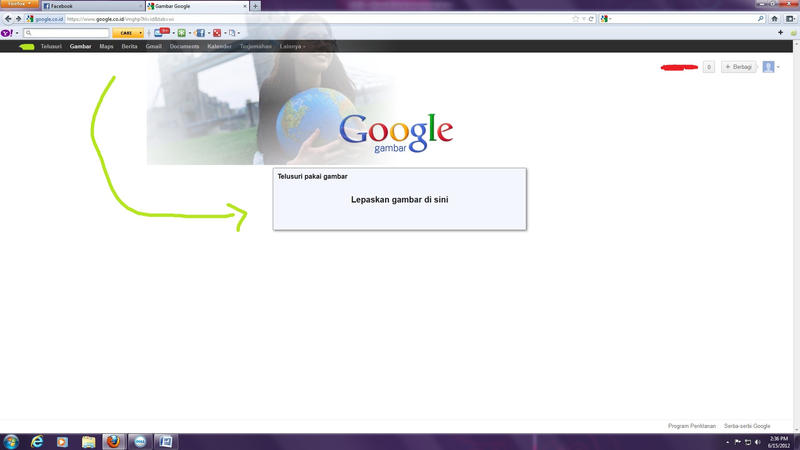This screenshot has width=800, height=450.
Task: Click the Windows Start orb
Action: click(x=11, y=441)
